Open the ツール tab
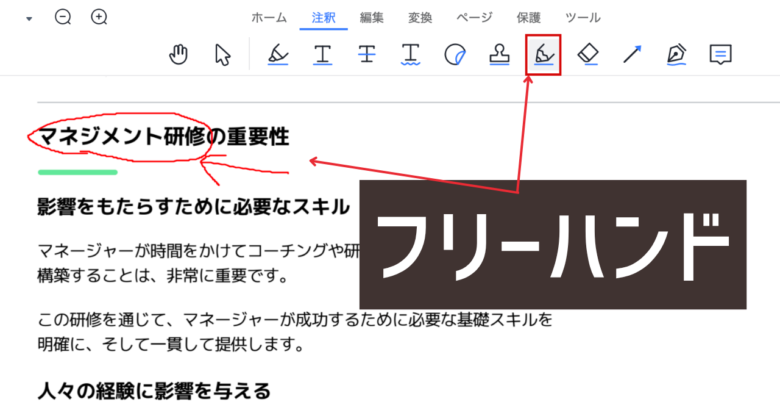The height and width of the screenshot is (410, 780). pyautogui.click(x=583, y=17)
